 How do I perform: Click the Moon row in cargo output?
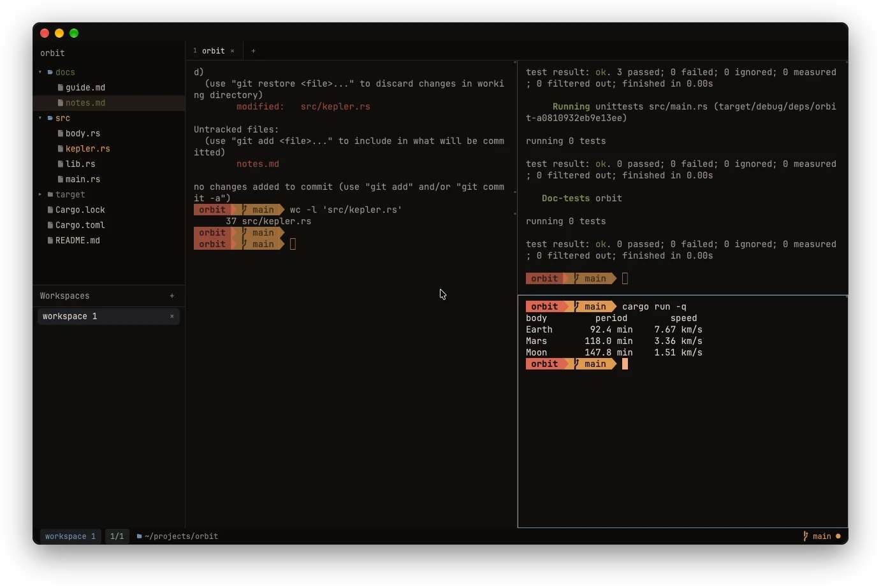(614, 352)
